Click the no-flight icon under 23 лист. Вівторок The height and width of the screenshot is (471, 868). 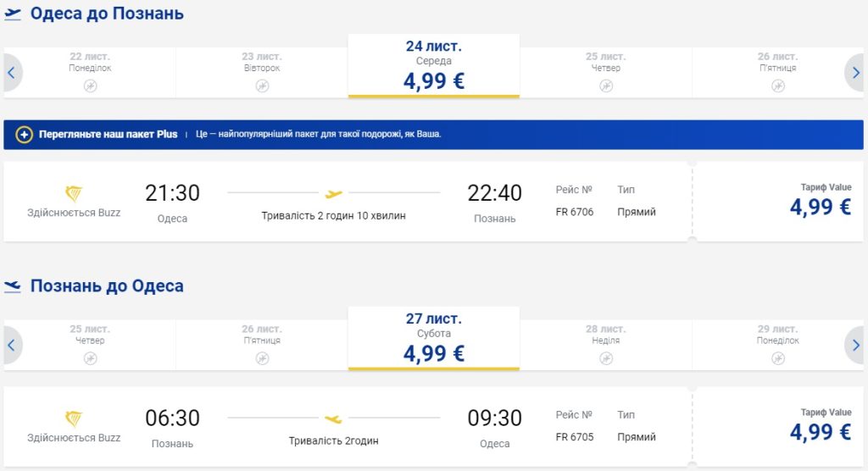click(262, 86)
